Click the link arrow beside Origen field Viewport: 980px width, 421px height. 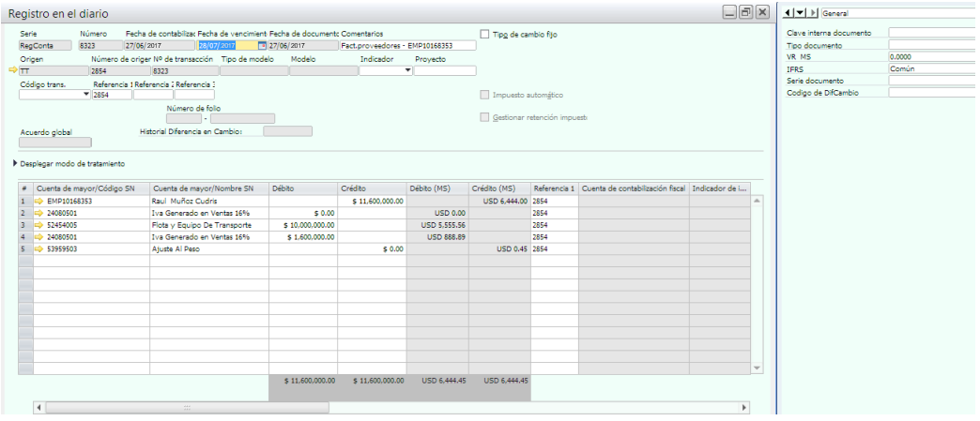(x=12, y=70)
